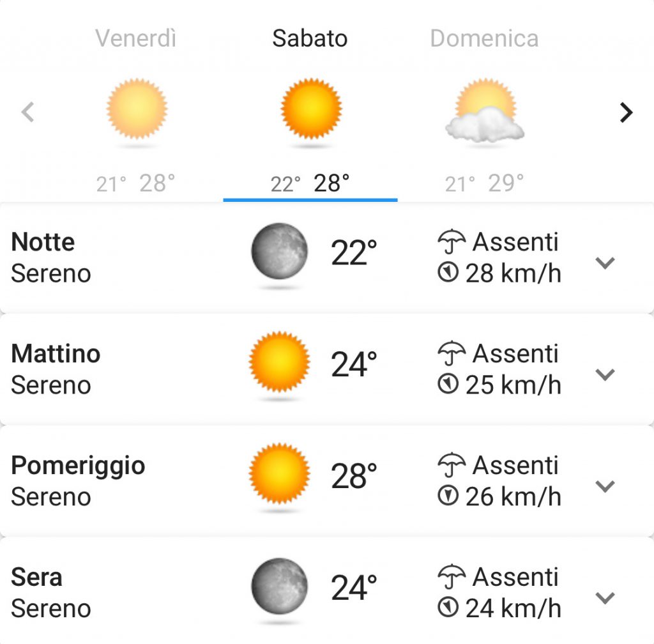Tap the wind compass icon in Pomeriggio row
This screenshot has width=654, height=644.
(x=448, y=496)
